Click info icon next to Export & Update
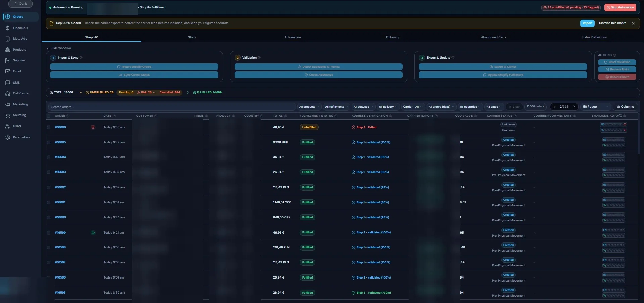 tap(453, 58)
